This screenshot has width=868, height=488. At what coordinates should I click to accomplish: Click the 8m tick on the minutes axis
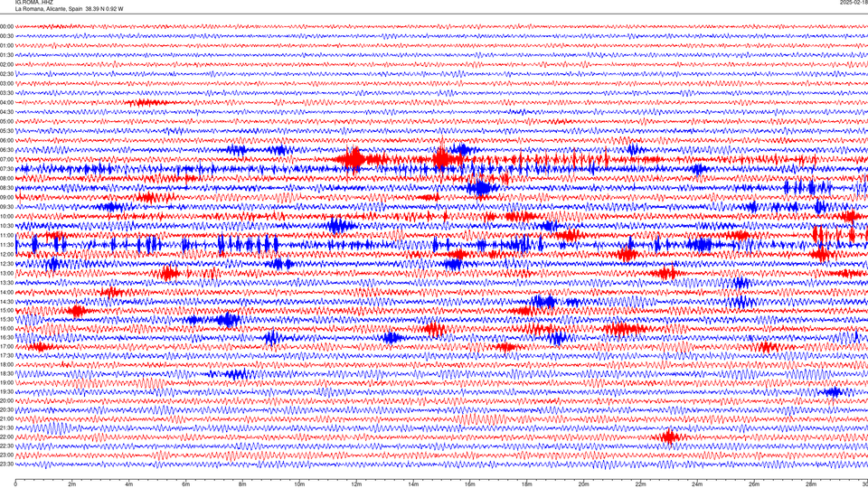click(242, 484)
